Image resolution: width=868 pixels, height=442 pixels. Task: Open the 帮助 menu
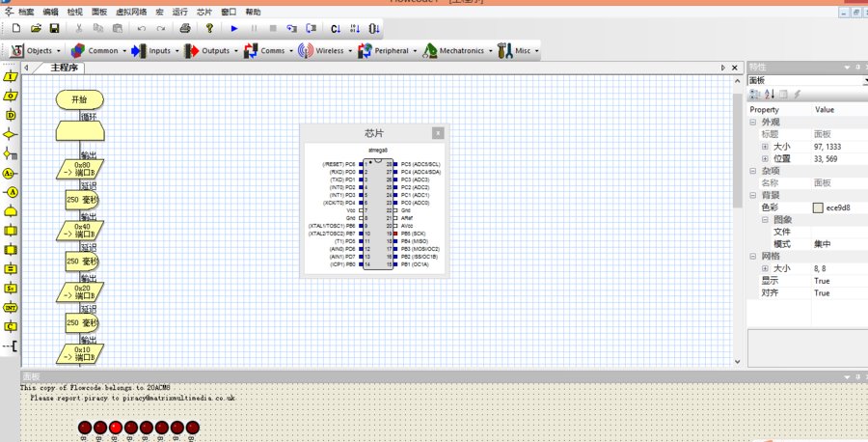click(x=253, y=12)
